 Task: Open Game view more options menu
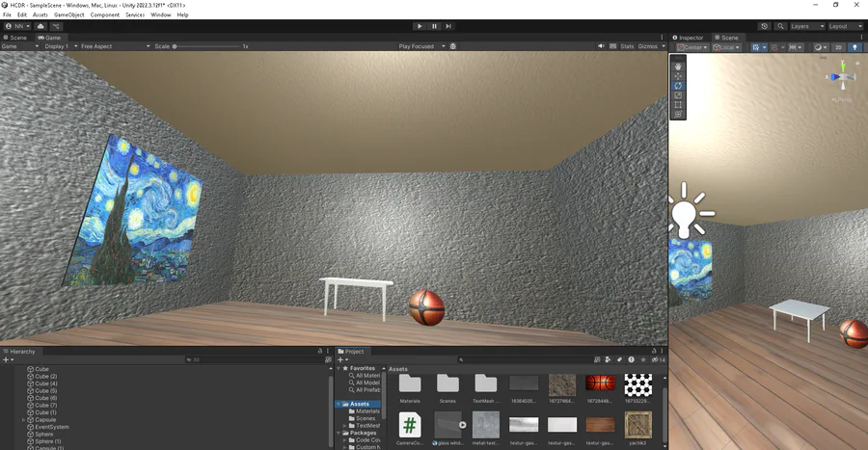pos(662,38)
